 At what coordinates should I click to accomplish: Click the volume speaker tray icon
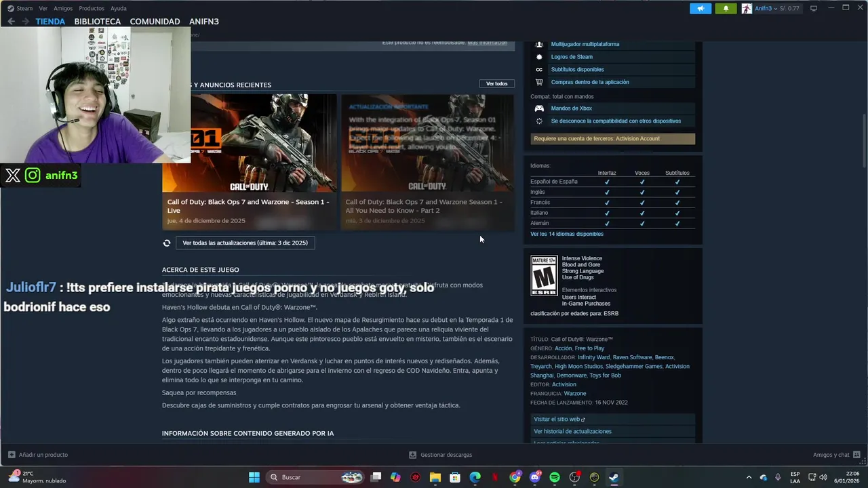pos(823,477)
